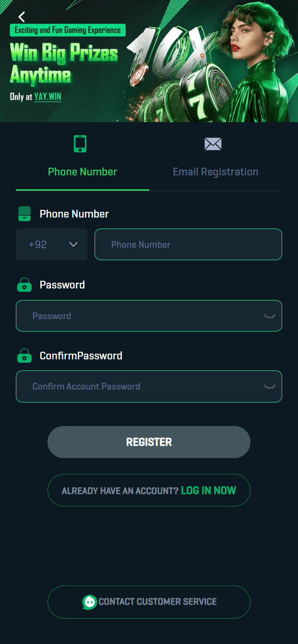Click the back arrow icon
This screenshot has height=644, width=298.
pos(22,17)
